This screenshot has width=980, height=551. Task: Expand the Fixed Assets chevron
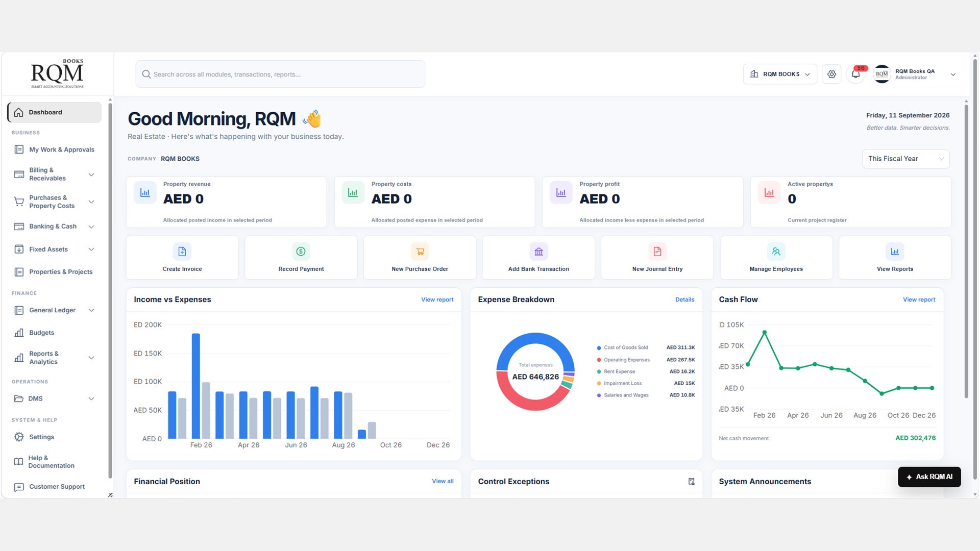pos(91,249)
